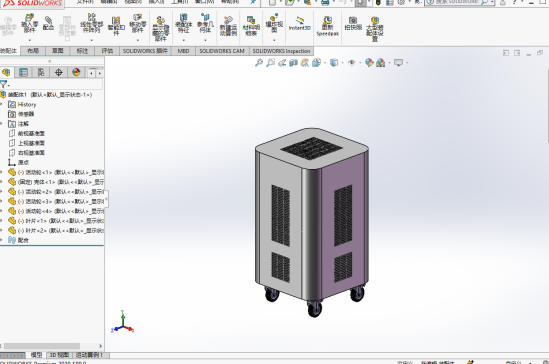
Task: Click the Mate (配合) paperclip tool
Action: [x=48, y=23]
